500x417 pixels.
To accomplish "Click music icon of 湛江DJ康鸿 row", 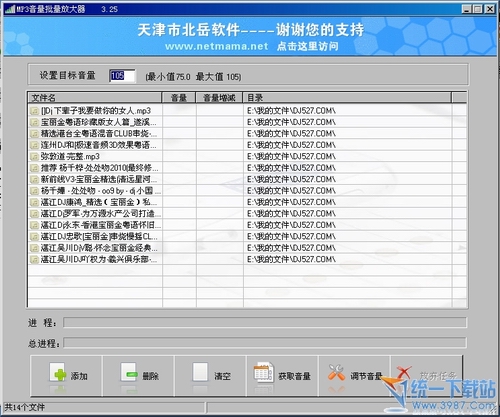I will [x=34, y=202].
